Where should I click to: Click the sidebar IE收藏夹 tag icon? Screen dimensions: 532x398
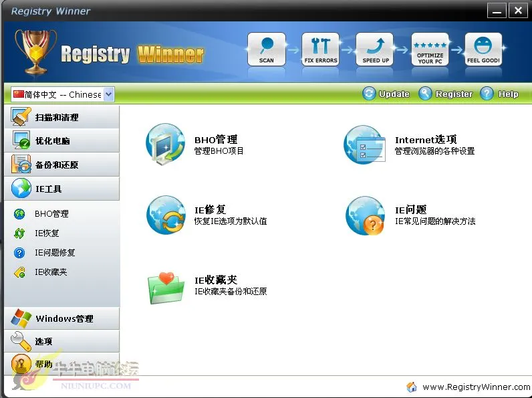click(x=19, y=272)
